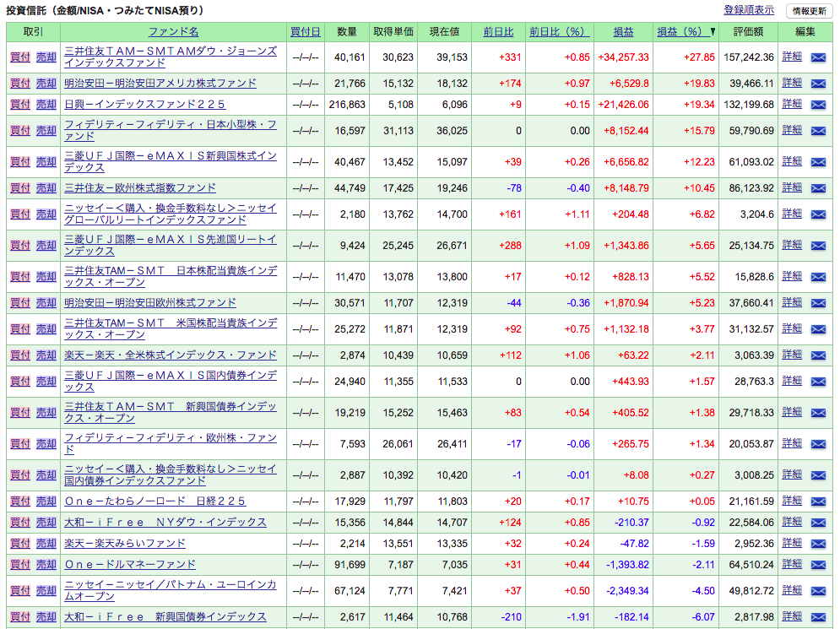This screenshot has height=629, width=840.
Task: Click mail icon for eMAXIS新興国株式インデックス
Action: coord(818,162)
